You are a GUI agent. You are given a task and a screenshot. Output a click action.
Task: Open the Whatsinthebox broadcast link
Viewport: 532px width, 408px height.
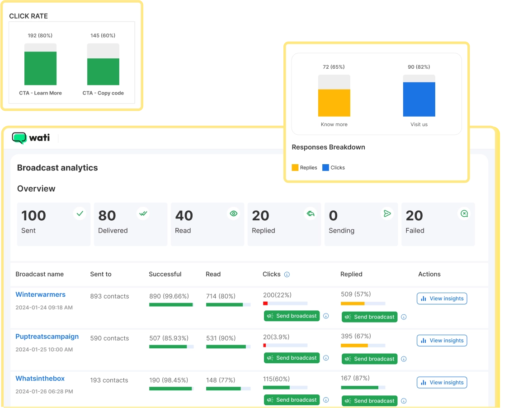coord(40,379)
